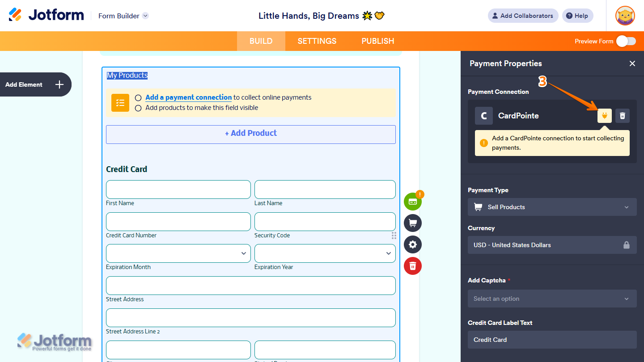Open the Add Captcha dropdown
The image size is (644, 362).
[552, 299]
